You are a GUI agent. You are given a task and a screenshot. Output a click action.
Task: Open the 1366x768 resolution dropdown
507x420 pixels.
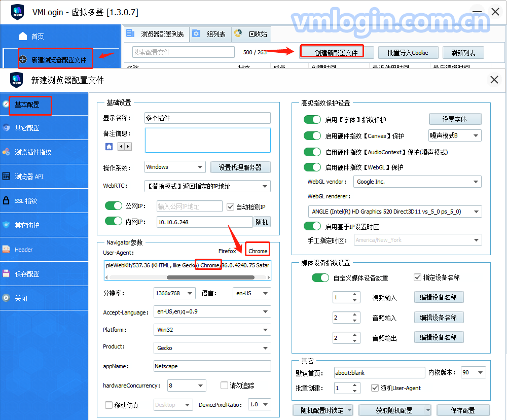[174, 293]
